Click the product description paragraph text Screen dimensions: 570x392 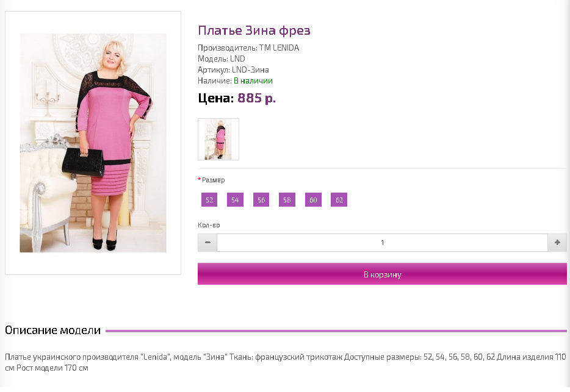pos(286,362)
